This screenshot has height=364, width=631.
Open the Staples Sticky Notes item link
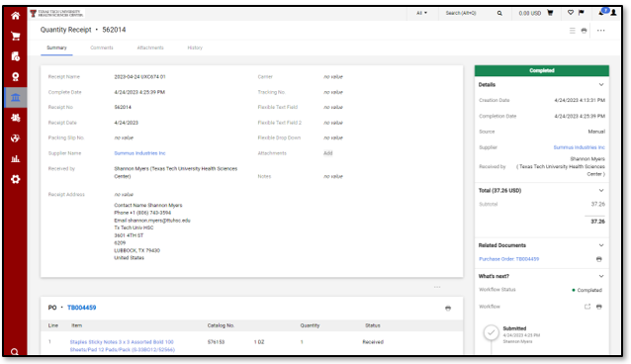tap(123, 346)
